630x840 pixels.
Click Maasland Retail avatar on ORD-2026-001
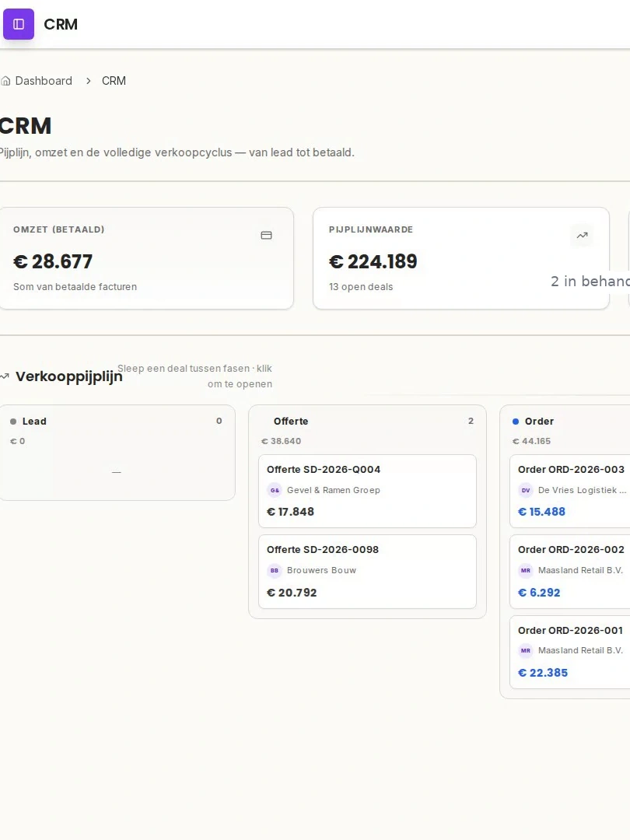[526, 651]
